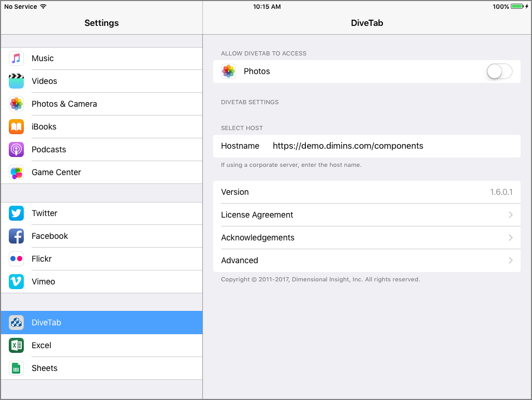
Task: Open Excel settings row
Action: [x=102, y=345]
